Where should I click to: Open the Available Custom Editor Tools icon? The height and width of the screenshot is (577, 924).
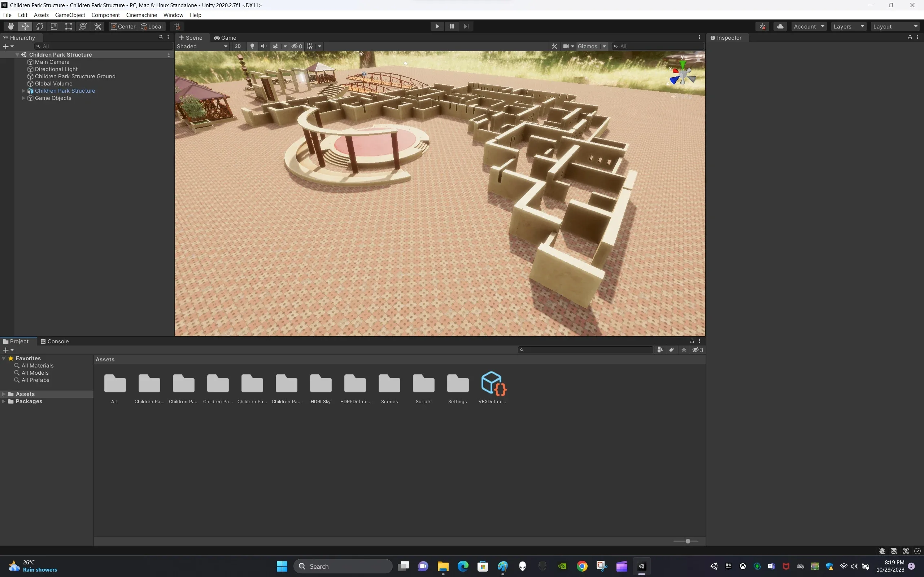[97, 26]
